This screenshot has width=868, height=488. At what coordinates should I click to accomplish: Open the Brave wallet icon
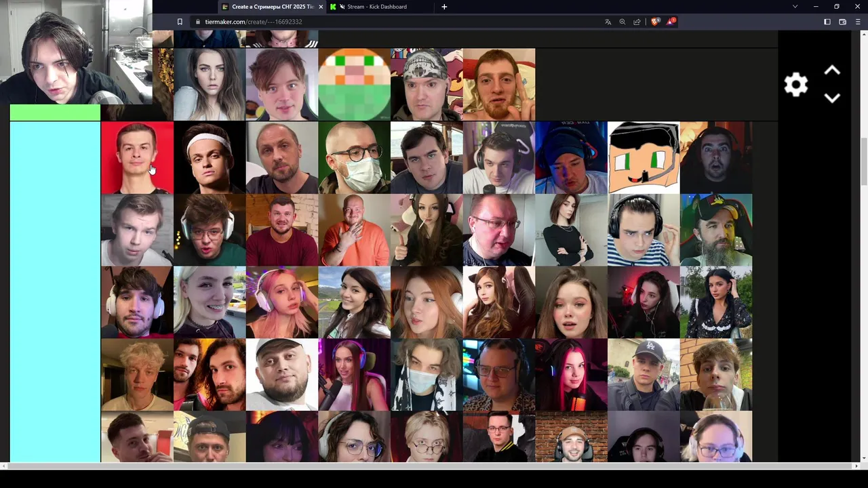pyautogui.click(x=842, y=22)
